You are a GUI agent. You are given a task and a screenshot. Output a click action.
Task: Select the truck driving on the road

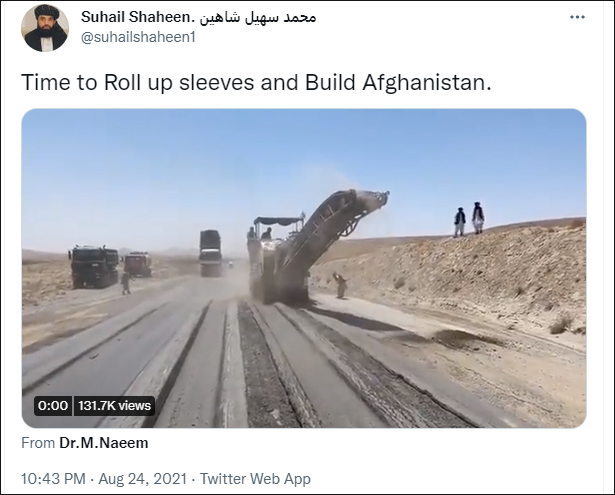(210, 253)
